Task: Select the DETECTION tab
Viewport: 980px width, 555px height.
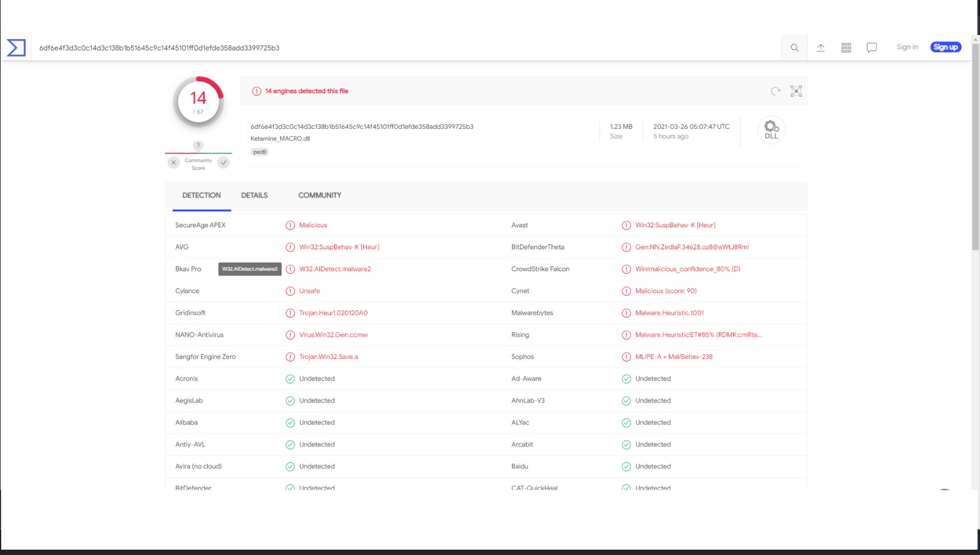Action: click(x=201, y=195)
